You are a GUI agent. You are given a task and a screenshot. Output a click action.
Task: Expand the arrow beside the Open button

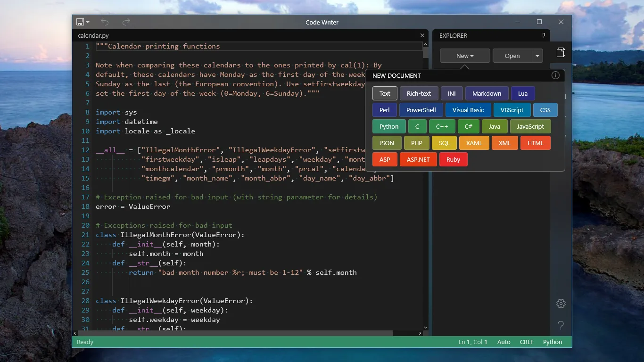(537, 56)
